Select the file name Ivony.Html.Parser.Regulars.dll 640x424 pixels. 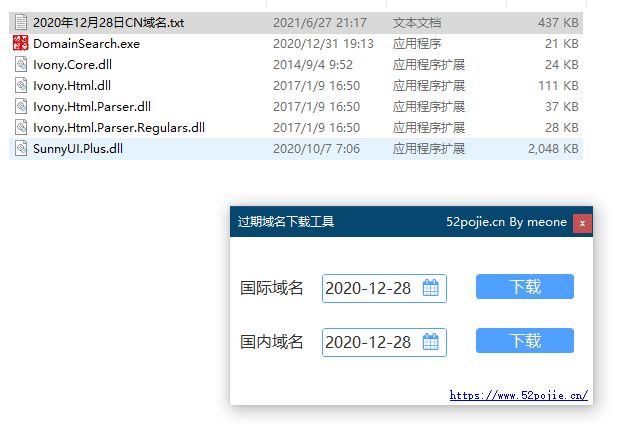(119, 128)
